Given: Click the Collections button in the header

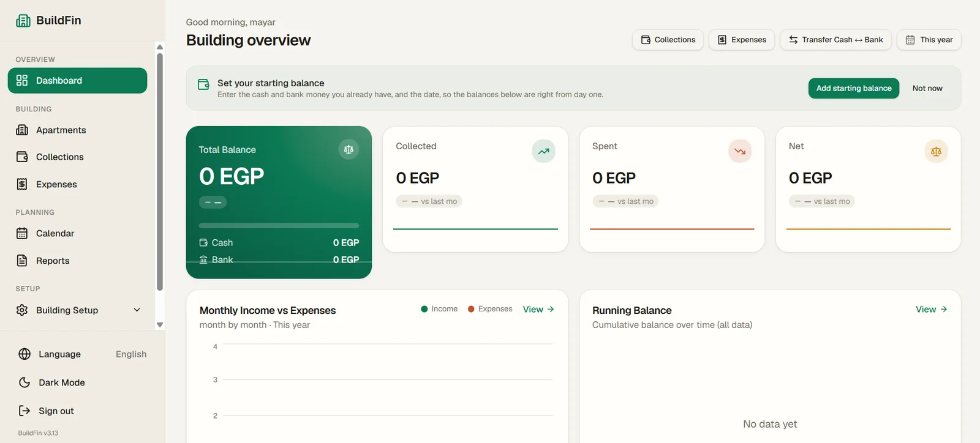Looking at the screenshot, I should pos(668,40).
